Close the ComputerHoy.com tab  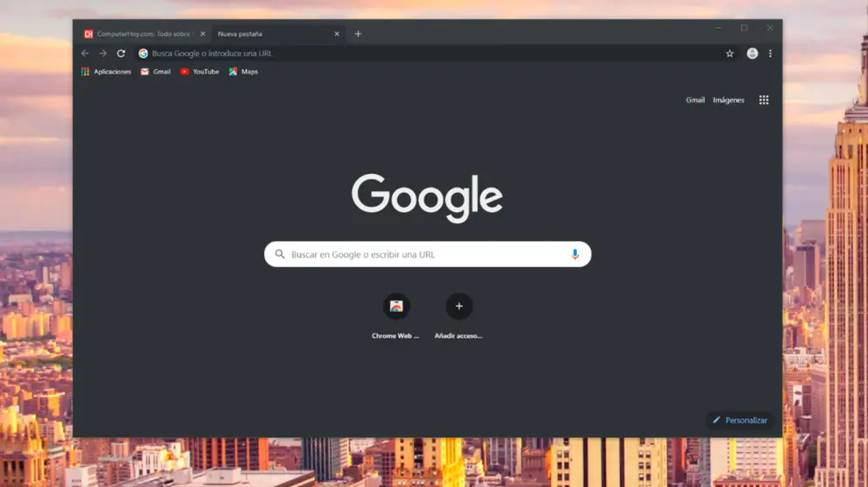pos(203,34)
